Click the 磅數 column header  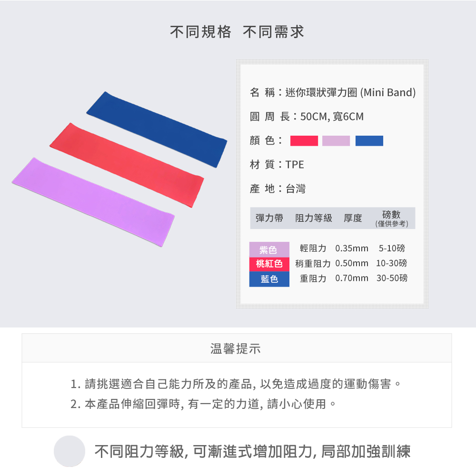pyautogui.click(x=391, y=218)
